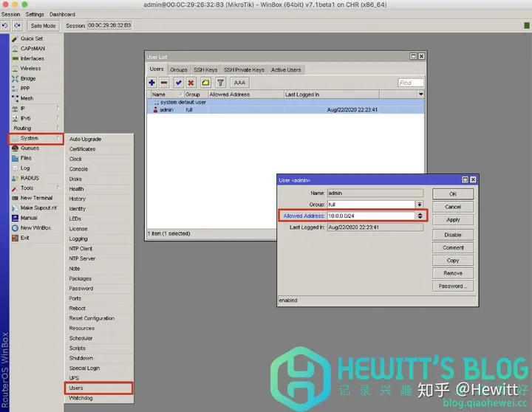This screenshot has height=412, width=532.
Task: Select Certificates from System menu
Action: click(x=99, y=149)
